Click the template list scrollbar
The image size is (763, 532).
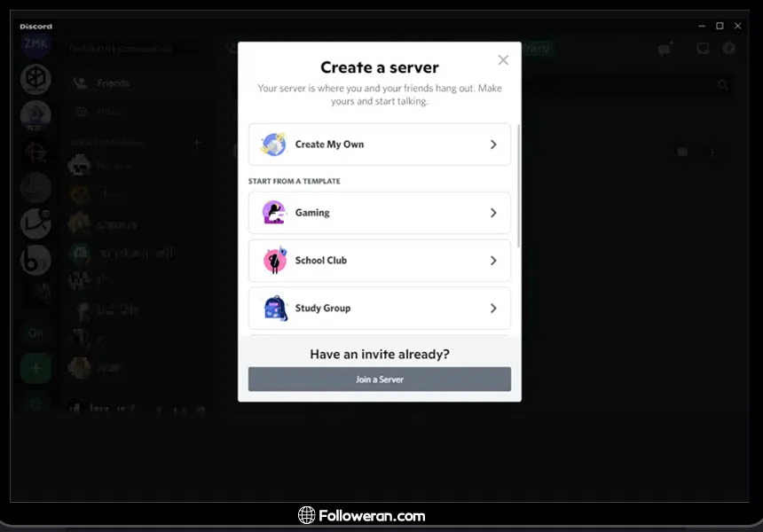click(x=518, y=186)
